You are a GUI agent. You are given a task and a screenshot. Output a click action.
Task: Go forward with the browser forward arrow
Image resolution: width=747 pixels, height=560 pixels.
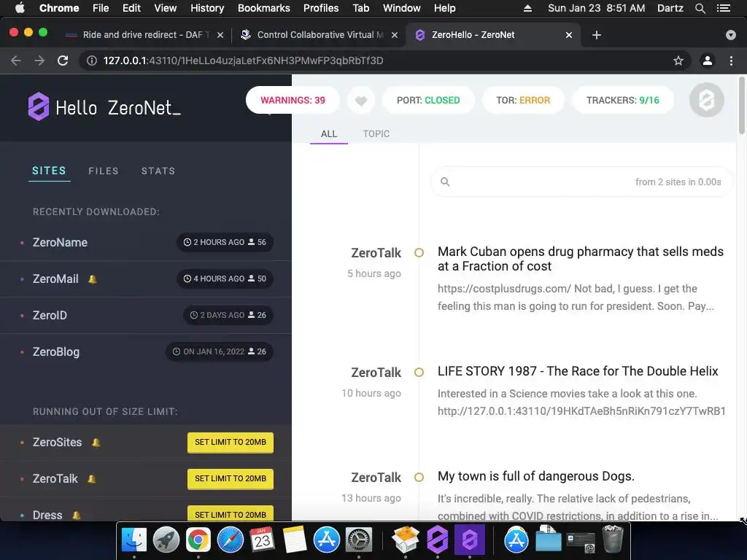39,61
